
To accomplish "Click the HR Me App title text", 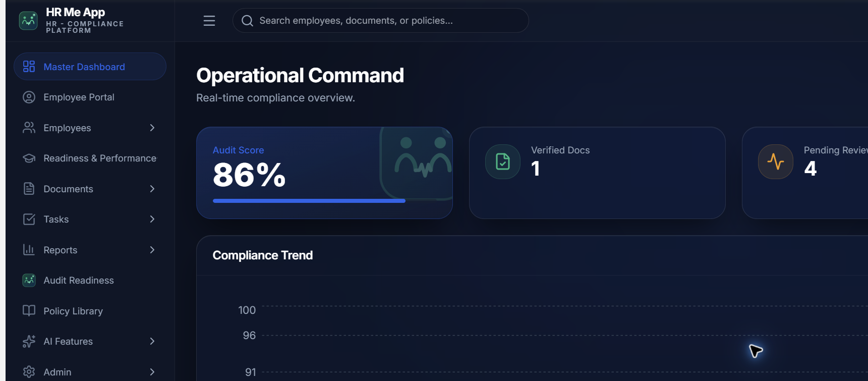I will coord(76,12).
